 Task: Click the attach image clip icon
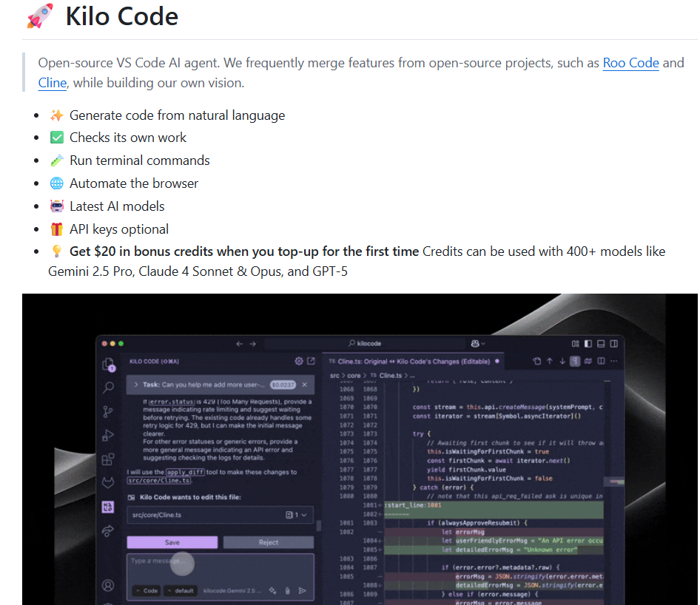click(288, 591)
